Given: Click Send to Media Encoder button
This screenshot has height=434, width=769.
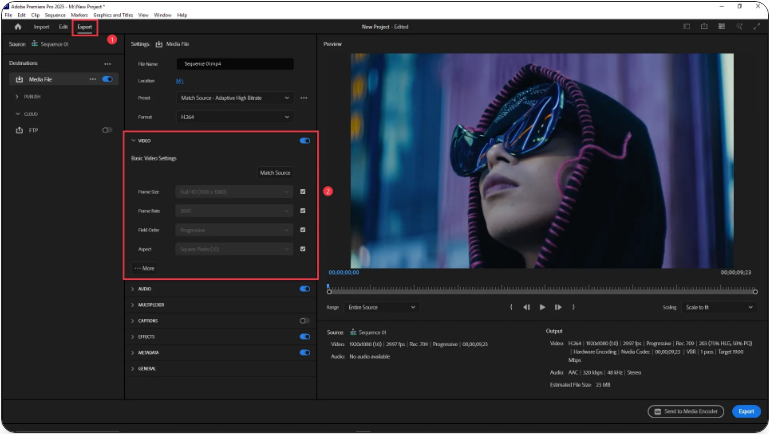Looking at the screenshot, I should [685, 411].
